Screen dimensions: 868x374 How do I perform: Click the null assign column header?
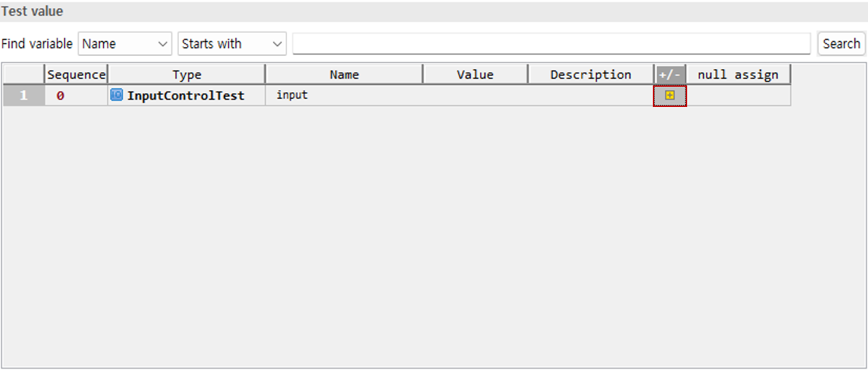coord(738,75)
